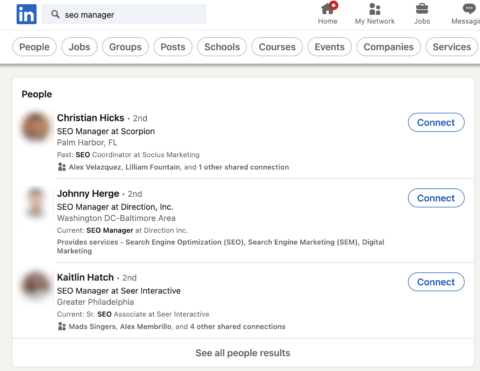Screen dimensions: 480x371
Task: Click See all people results
Action: point(243,353)
